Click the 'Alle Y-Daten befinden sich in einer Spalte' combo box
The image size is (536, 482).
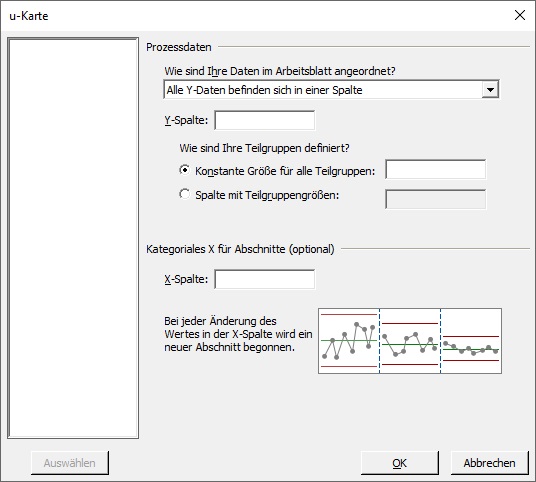pos(331,90)
